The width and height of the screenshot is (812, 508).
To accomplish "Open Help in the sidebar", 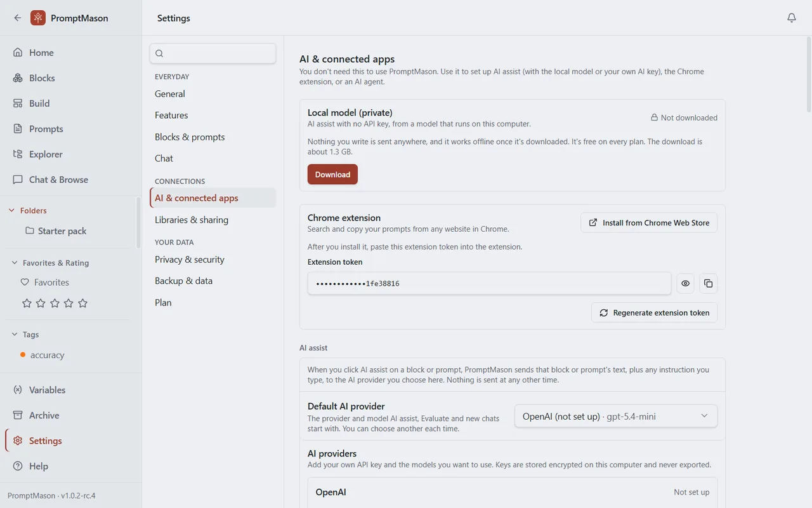I will (x=70, y=466).
